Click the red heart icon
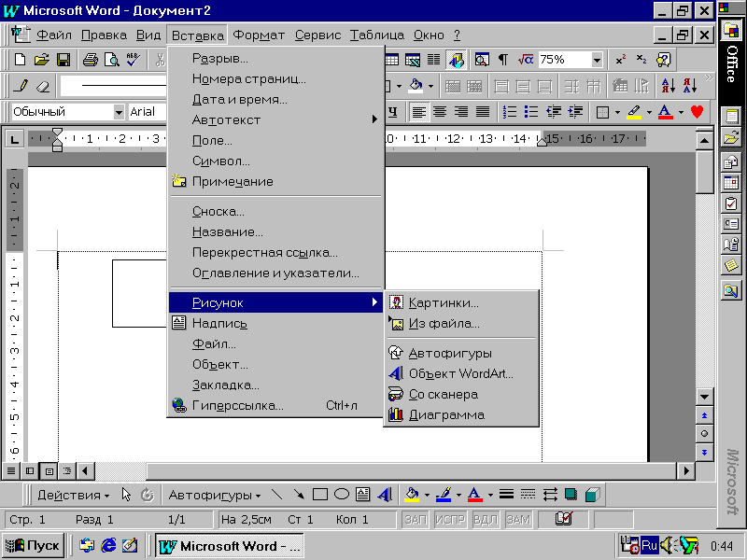 coord(697,112)
